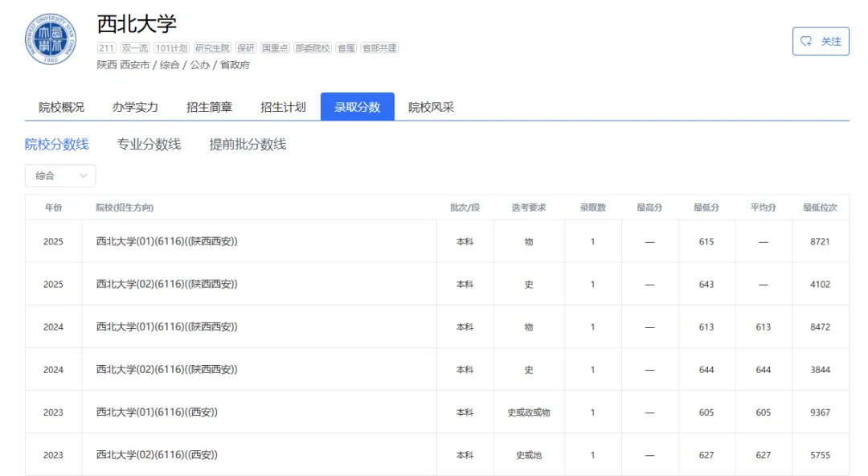Click the 研究生院 tag
Image resolution: width=868 pixels, height=476 pixels.
coord(212,48)
